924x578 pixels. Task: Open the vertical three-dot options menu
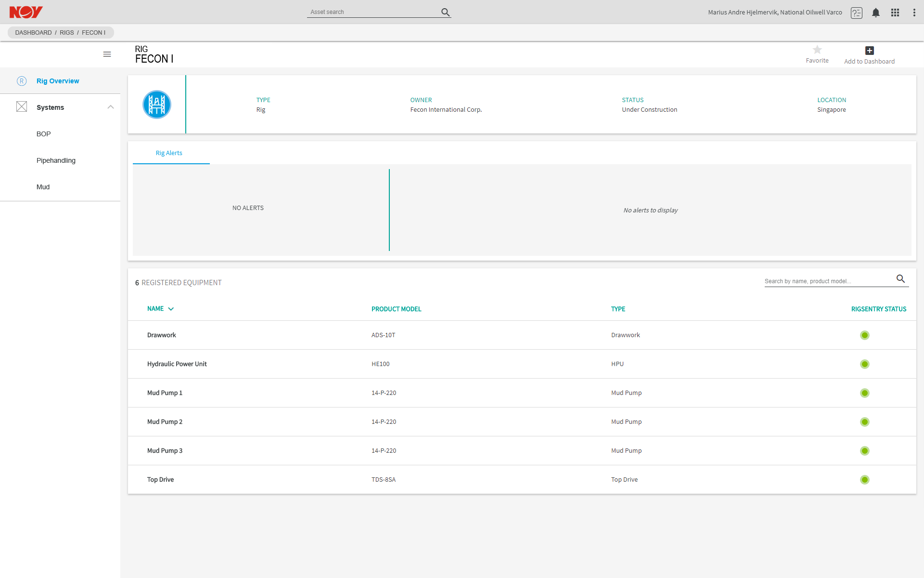tap(914, 13)
